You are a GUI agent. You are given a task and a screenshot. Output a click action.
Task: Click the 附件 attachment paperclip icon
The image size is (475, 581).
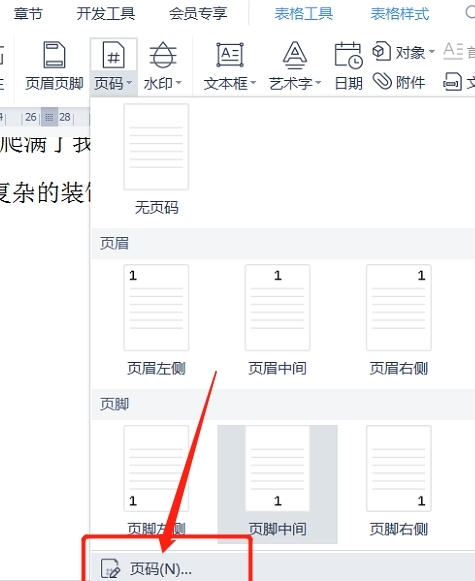tap(382, 81)
